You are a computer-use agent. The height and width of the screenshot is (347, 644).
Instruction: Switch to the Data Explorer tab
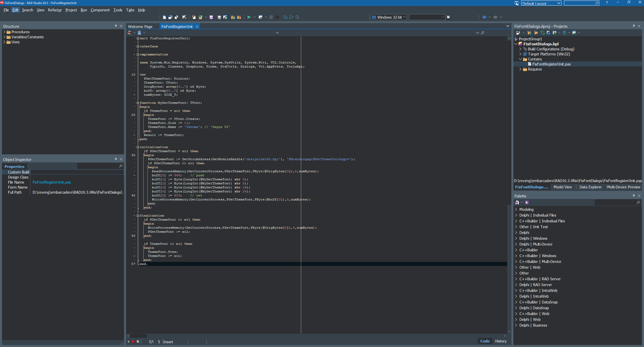coord(590,187)
